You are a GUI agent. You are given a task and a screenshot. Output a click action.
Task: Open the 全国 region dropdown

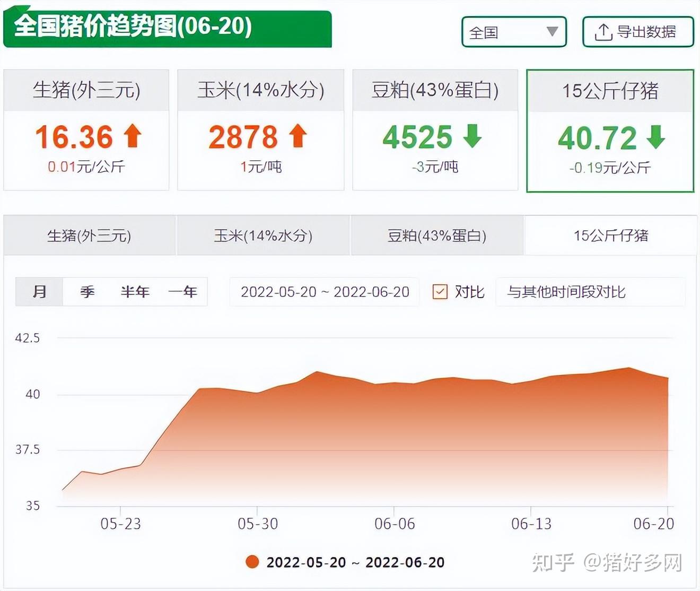click(x=514, y=32)
